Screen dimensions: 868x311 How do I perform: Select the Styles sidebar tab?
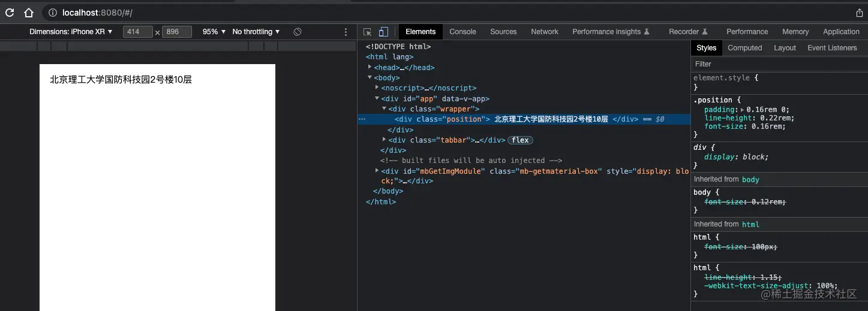pos(706,48)
